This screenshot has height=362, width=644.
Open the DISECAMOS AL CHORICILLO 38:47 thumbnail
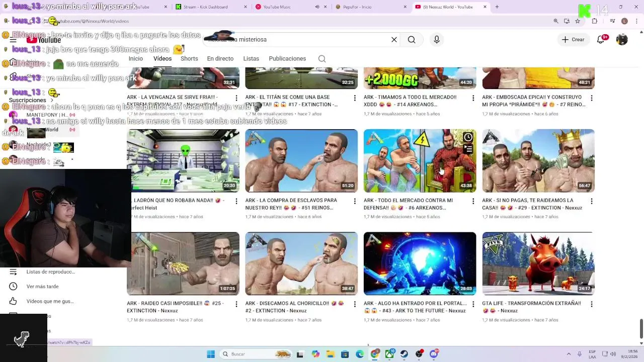click(301, 263)
